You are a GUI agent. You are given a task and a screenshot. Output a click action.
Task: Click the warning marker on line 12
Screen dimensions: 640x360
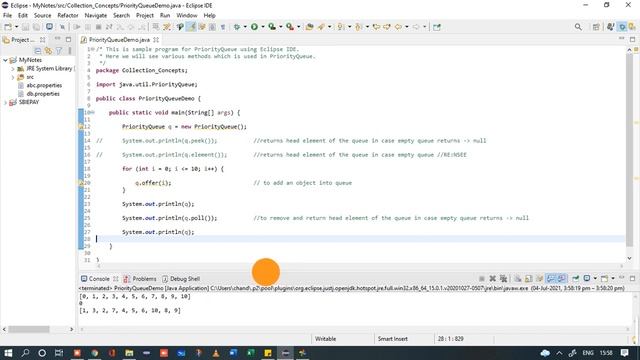[81, 127]
